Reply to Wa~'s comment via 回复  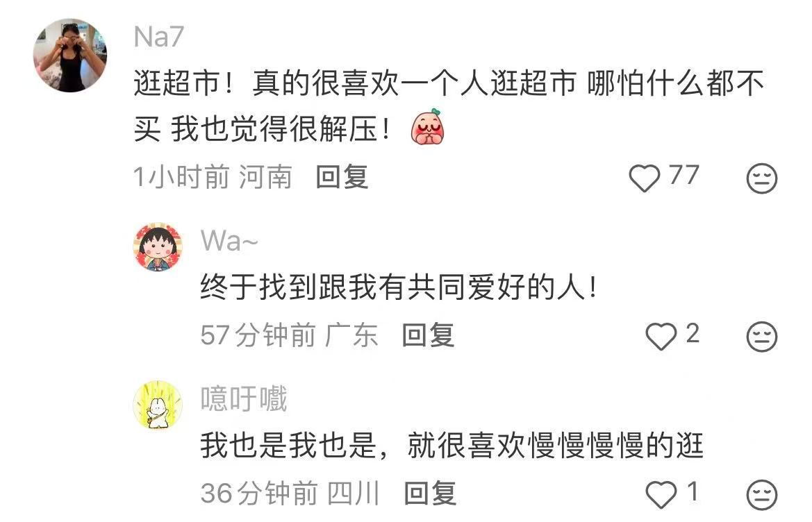click(429, 335)
